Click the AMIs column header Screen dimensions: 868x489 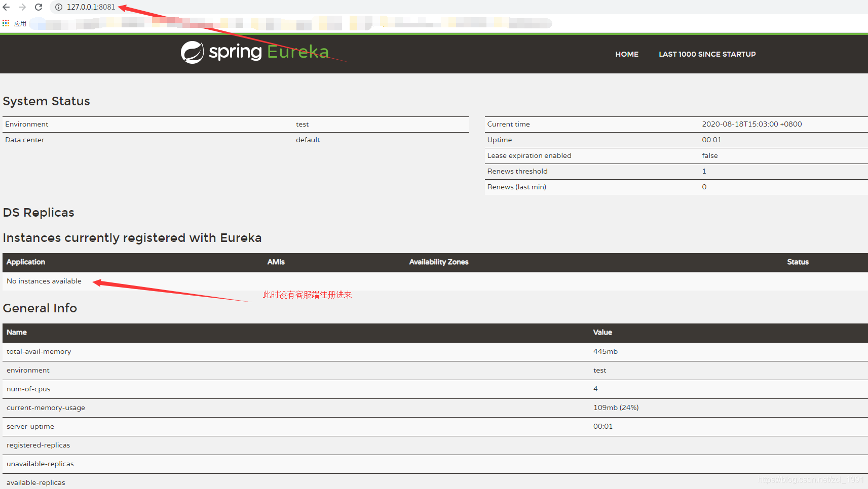click(x=276, y=262)
